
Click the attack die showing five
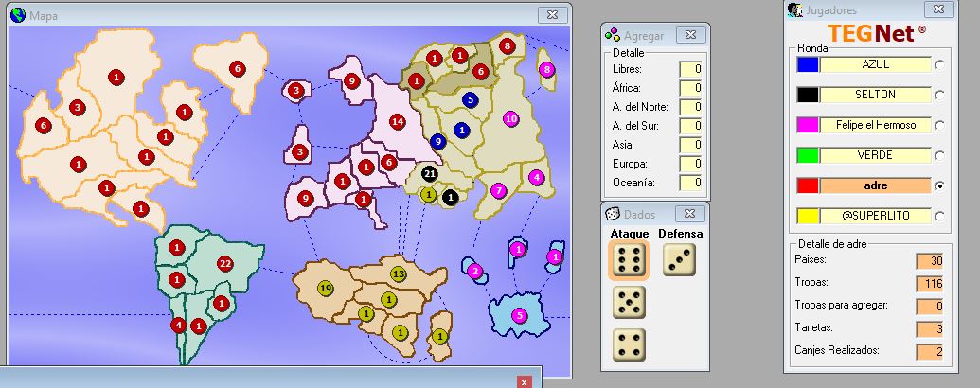626,303
